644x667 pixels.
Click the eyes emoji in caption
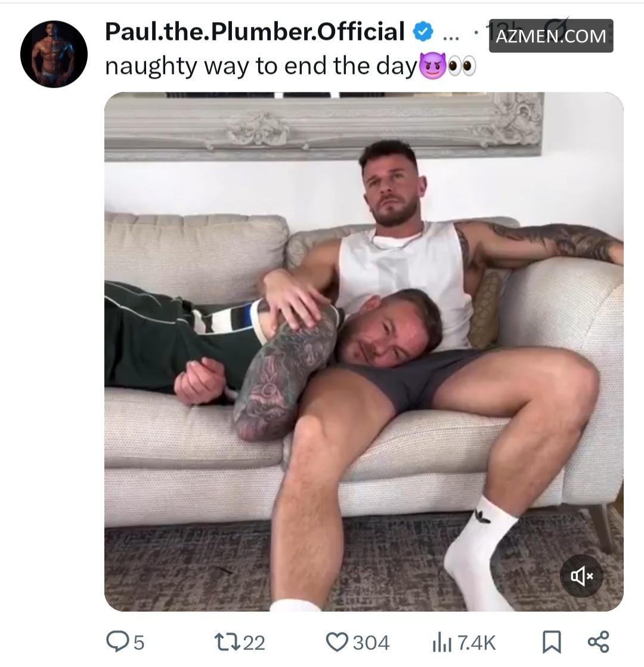[462, 67]
